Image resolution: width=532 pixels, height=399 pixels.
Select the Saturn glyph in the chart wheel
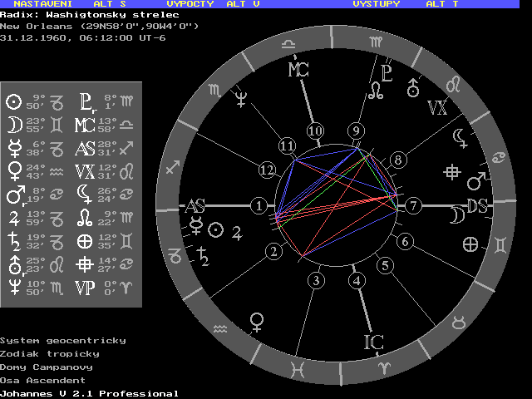(x=202, y=257)
